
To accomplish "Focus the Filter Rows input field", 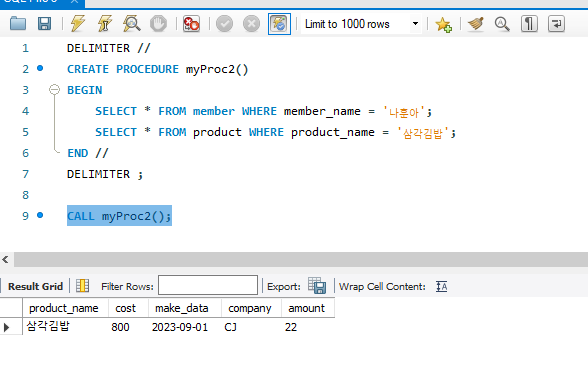I will click(208, 285).
